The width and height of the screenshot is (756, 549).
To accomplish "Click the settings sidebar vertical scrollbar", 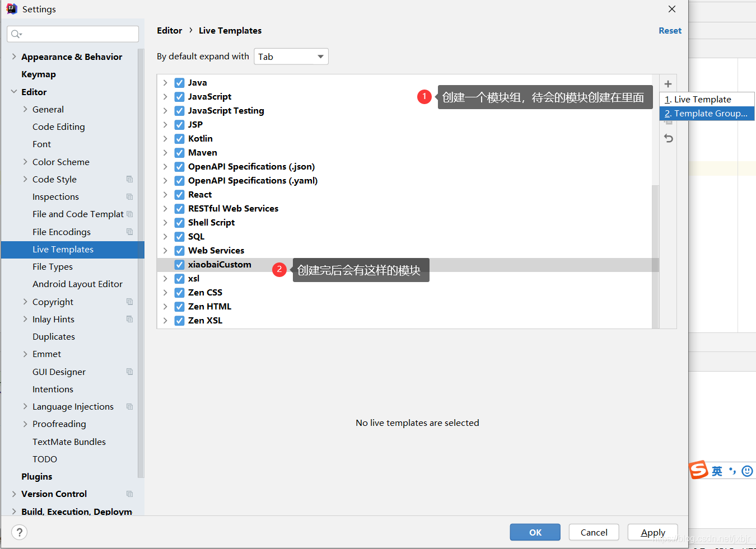I will coord(141,263).
